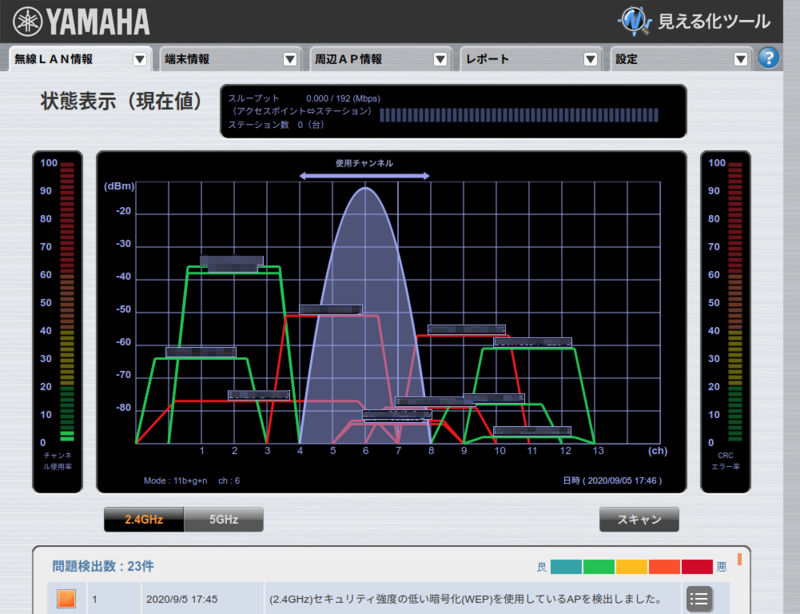800x614 pixels.
Task: Click the ステーション数 0 (台) text
Action: tap(276, 125)
